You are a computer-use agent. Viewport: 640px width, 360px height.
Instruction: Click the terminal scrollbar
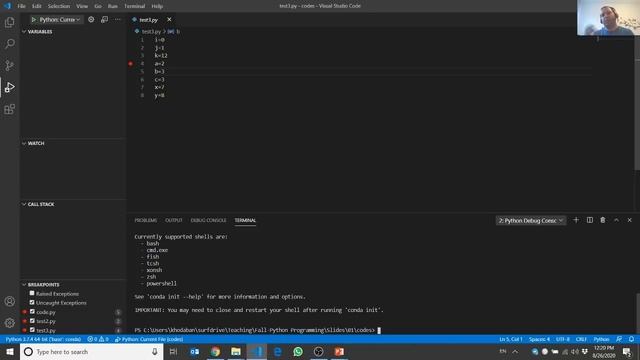[638, 313]
